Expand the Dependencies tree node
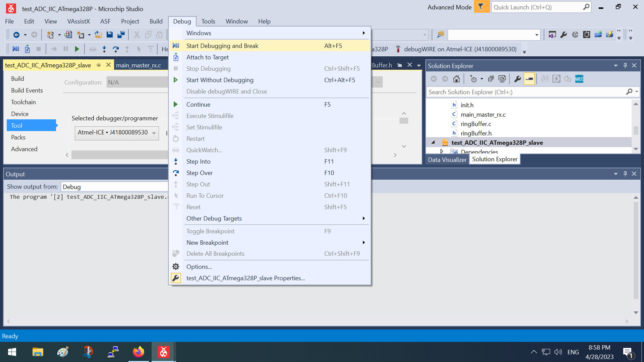The width and height of the screenshot is (644, 362). 442,152
